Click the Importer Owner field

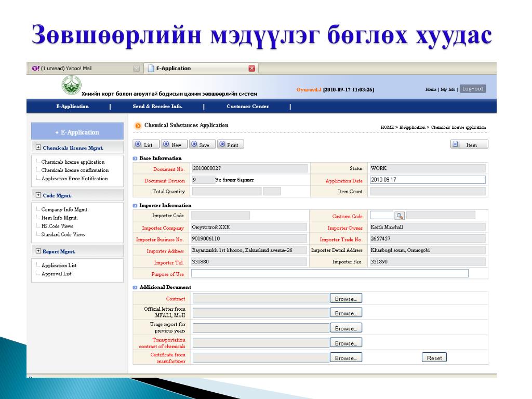pos(428,228)
